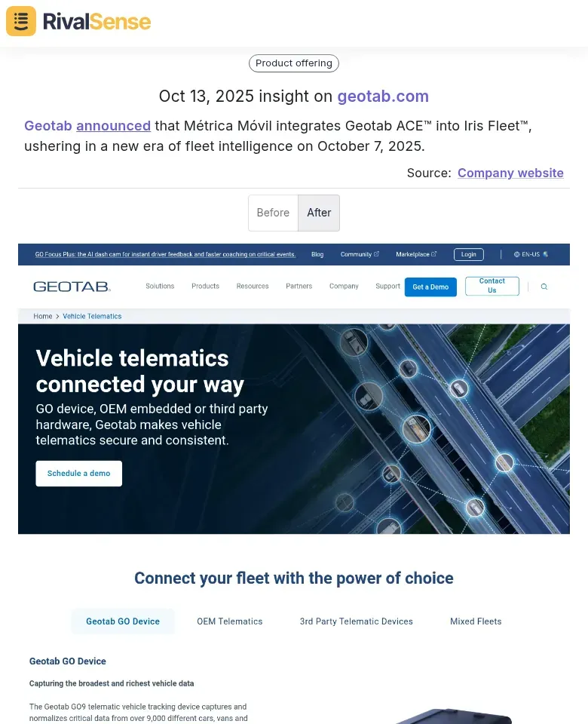Switch to the After view
The width and height of the screenshot is (588, 724).
tap(318, 212)
